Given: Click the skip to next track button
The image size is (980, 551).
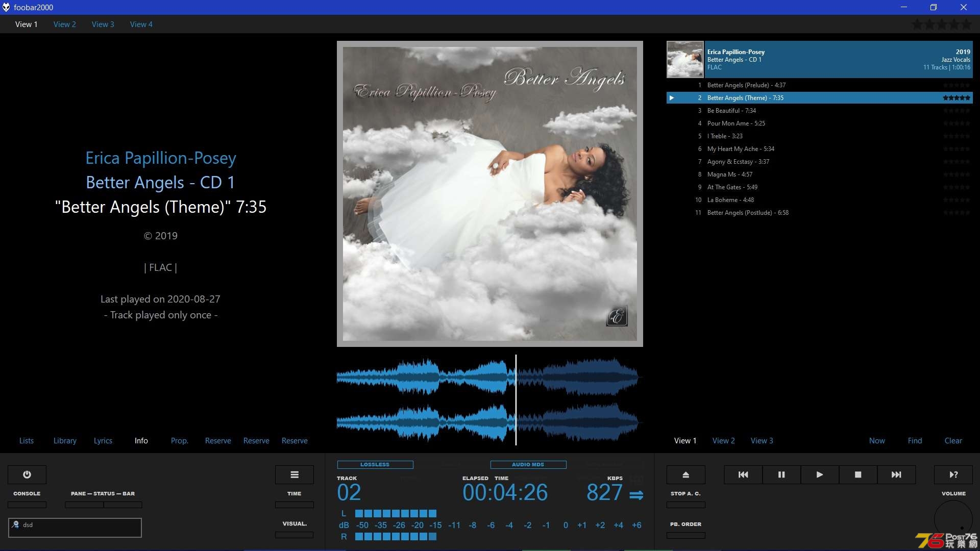Looking at the screenshot, I should click(896, 474).
